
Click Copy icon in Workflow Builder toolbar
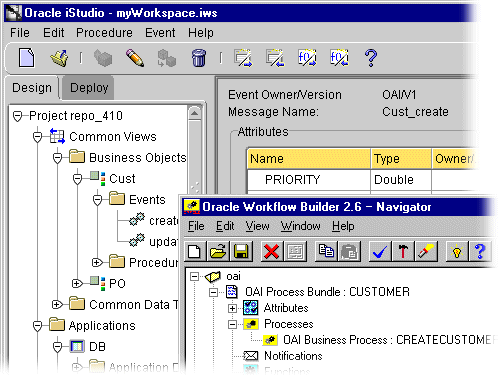(x=326, y=251)
